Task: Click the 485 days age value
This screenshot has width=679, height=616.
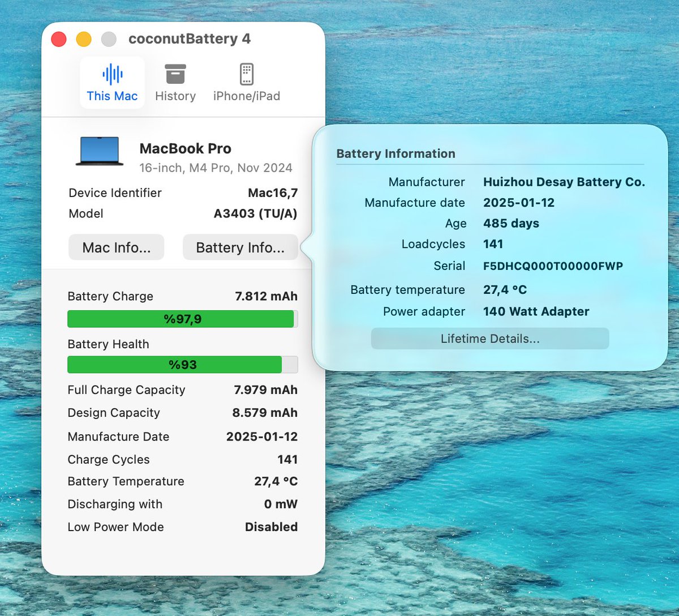Action: click(x=511, y=224)
